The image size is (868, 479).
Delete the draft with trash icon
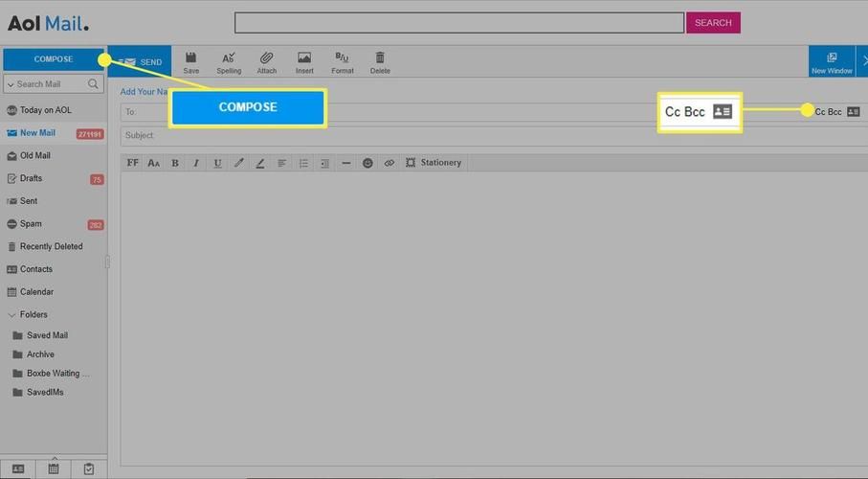click(380, 62)
